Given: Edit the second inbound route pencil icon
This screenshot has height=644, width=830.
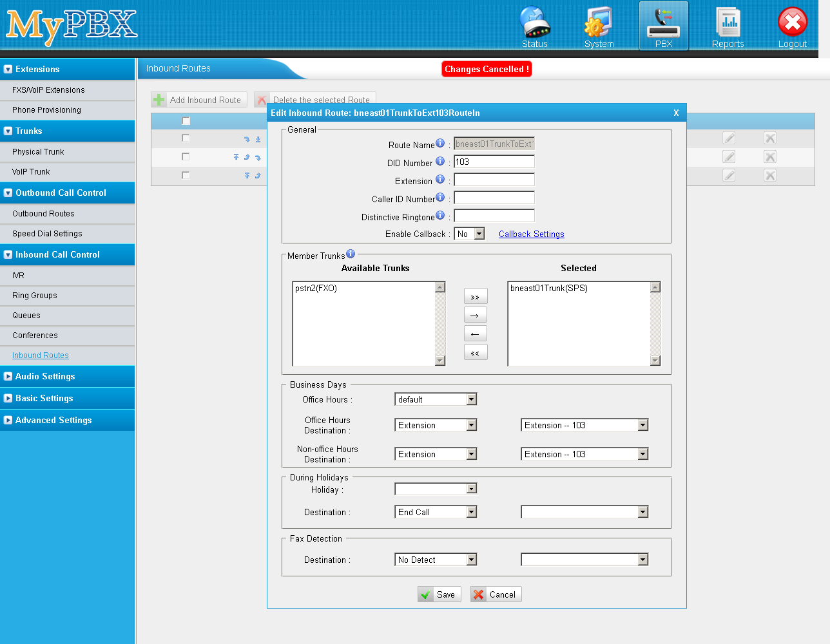Looking at the screenshot, I should [729, 156].
